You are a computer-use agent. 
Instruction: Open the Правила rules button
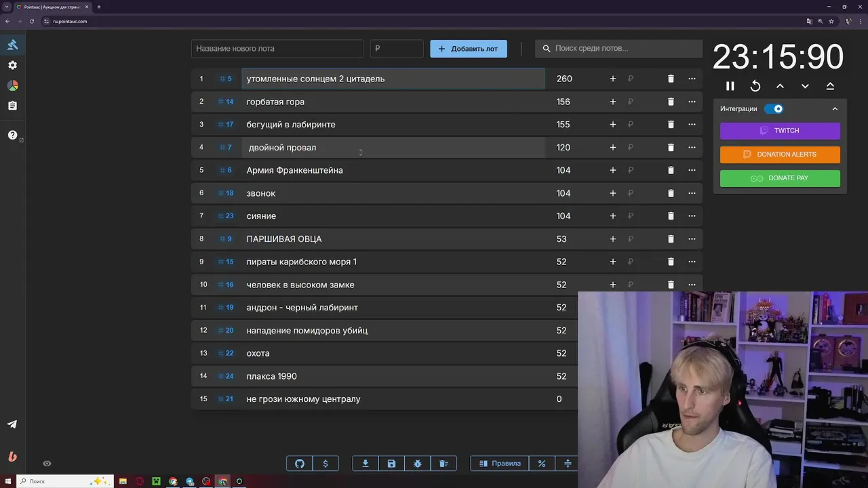pyautogui.click(x=500, y=464)
